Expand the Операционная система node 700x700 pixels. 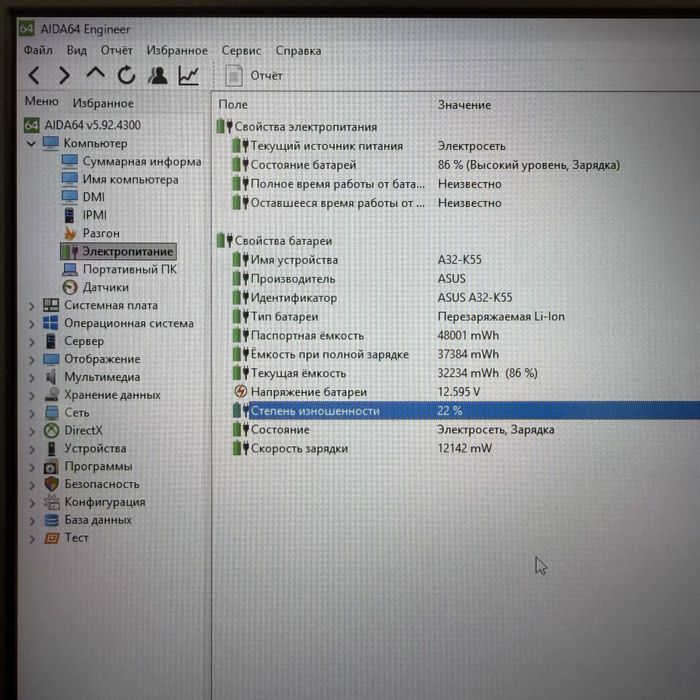point(32,324)
